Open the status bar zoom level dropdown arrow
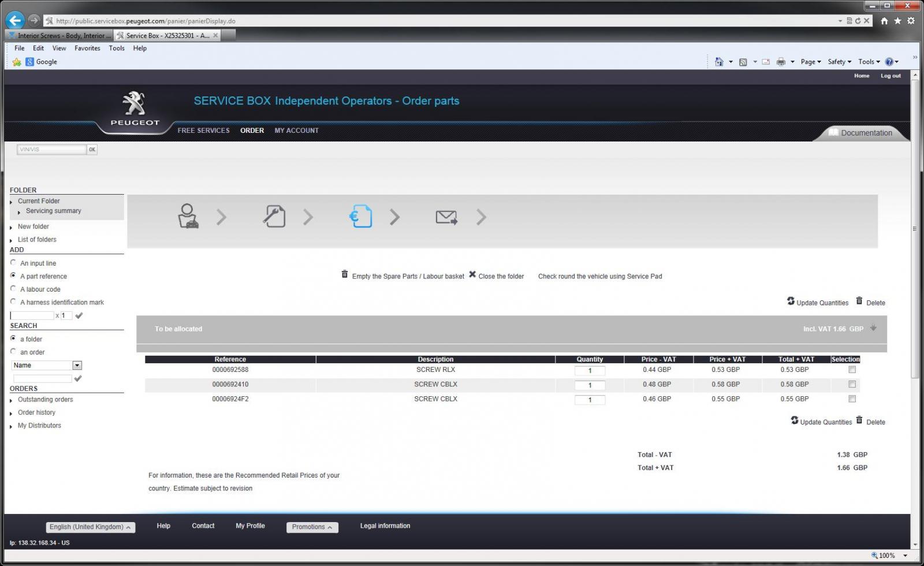Viewport: 924px width, 566px height. tap(905, 556)
